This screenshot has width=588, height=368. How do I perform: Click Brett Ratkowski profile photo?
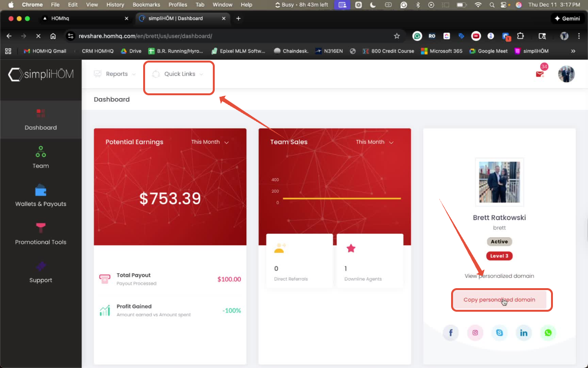tap(499, 182)
